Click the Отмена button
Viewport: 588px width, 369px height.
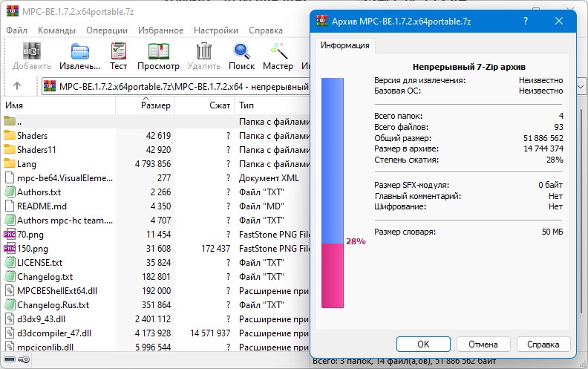tap(483, 344)
